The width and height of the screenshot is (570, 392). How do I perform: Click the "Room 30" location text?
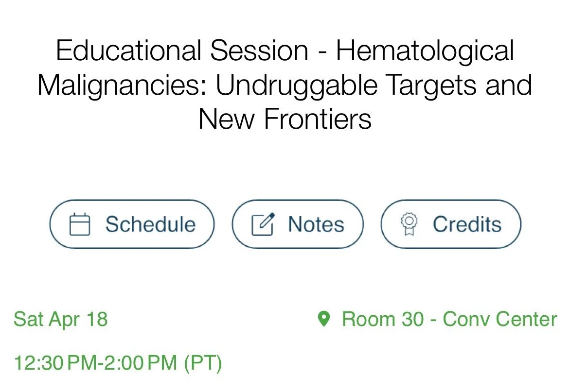383,319
